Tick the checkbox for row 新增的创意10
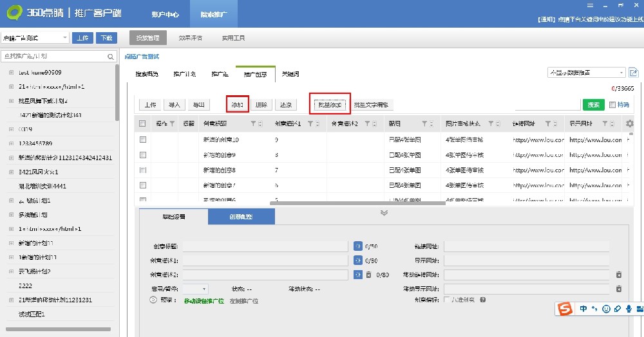Screen dimensions: 644x337 [x=143, y=140]
